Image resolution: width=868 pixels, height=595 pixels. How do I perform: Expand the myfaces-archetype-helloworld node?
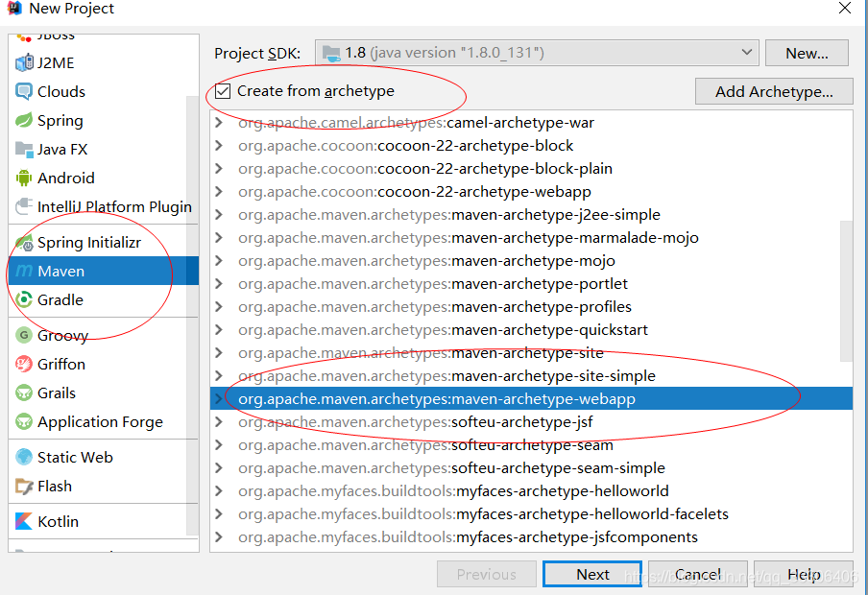coord(219,491)
